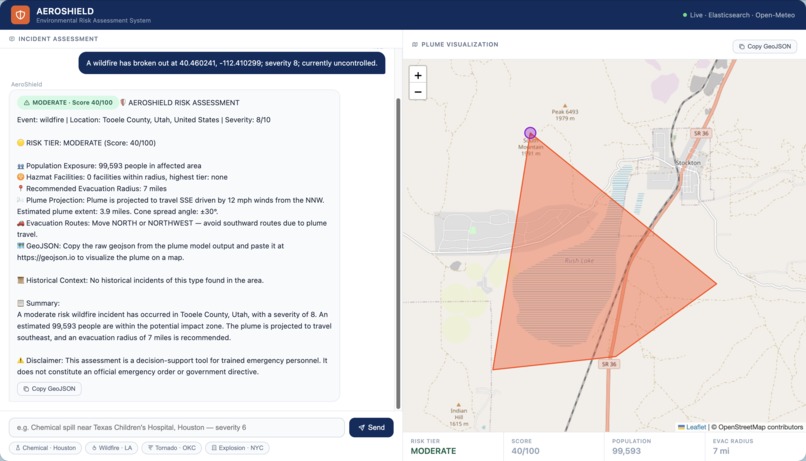806x461 pixels.
Task: Click the Rush Lake map label
Action: coord(579,261)
